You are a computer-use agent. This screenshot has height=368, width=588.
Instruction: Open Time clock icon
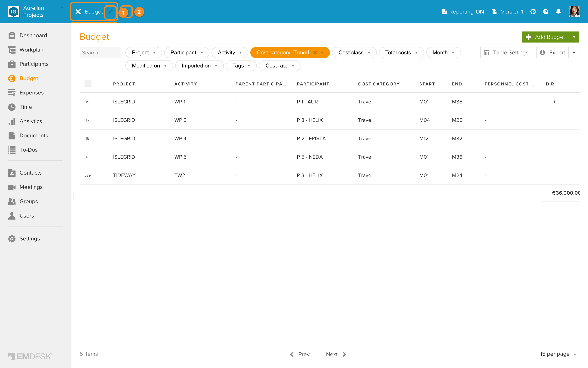click(x=12, y=107)
